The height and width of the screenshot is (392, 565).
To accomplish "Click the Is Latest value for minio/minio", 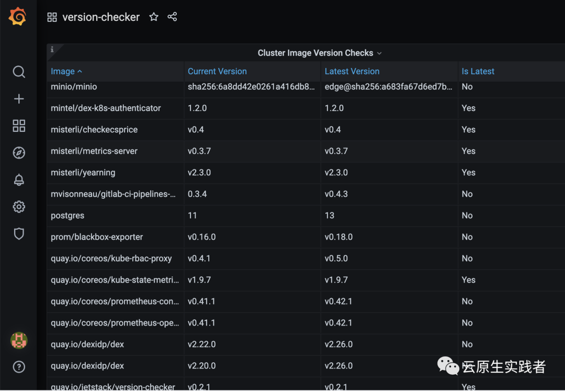I will coord(467,86).
